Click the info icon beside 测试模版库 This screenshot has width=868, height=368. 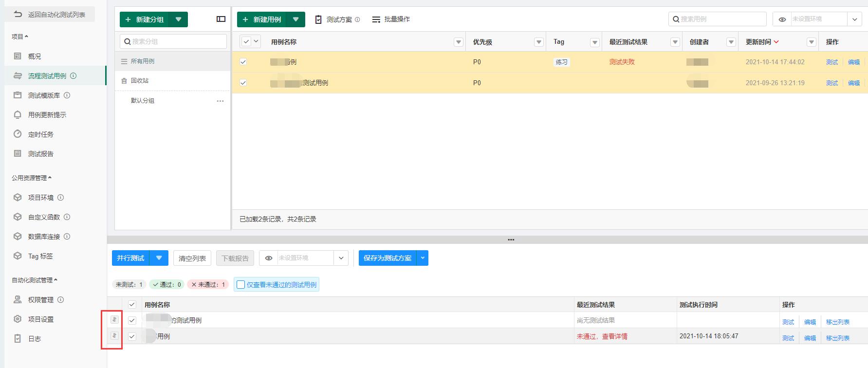(x=67, y=95)
